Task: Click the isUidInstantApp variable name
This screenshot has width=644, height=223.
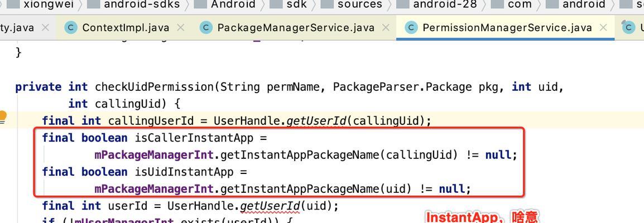Action: pyautogui.click(x=184, y=171)
